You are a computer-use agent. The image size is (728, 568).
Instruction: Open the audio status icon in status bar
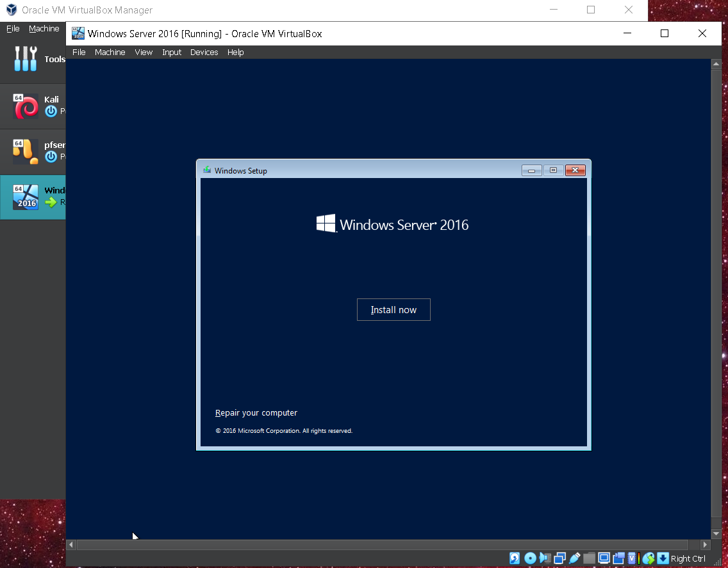(545, 558)
